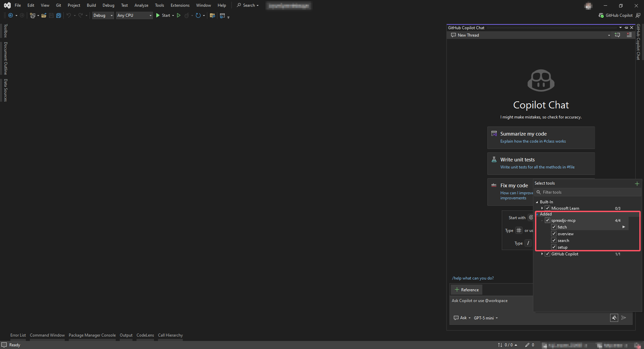Click the Find in Files folder icon

click(x=212, y=15)
